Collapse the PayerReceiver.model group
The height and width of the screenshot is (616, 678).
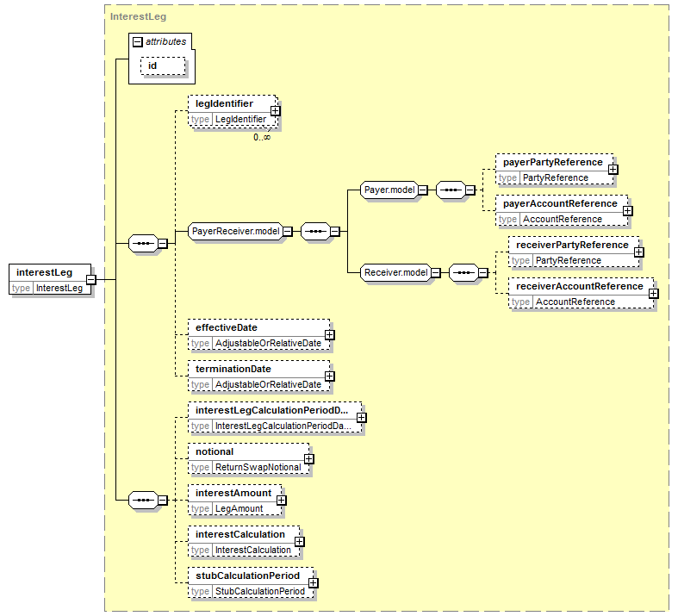coord(288,231)
